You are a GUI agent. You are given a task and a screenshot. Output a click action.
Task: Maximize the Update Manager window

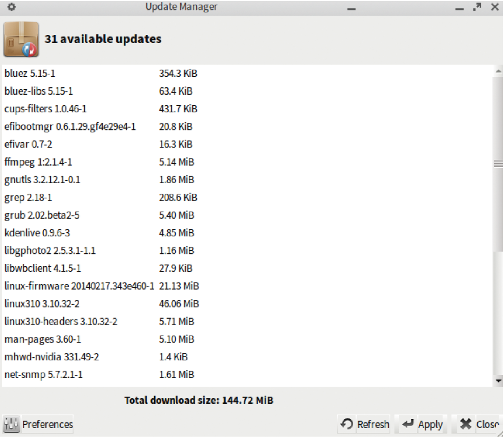(477, 7)
